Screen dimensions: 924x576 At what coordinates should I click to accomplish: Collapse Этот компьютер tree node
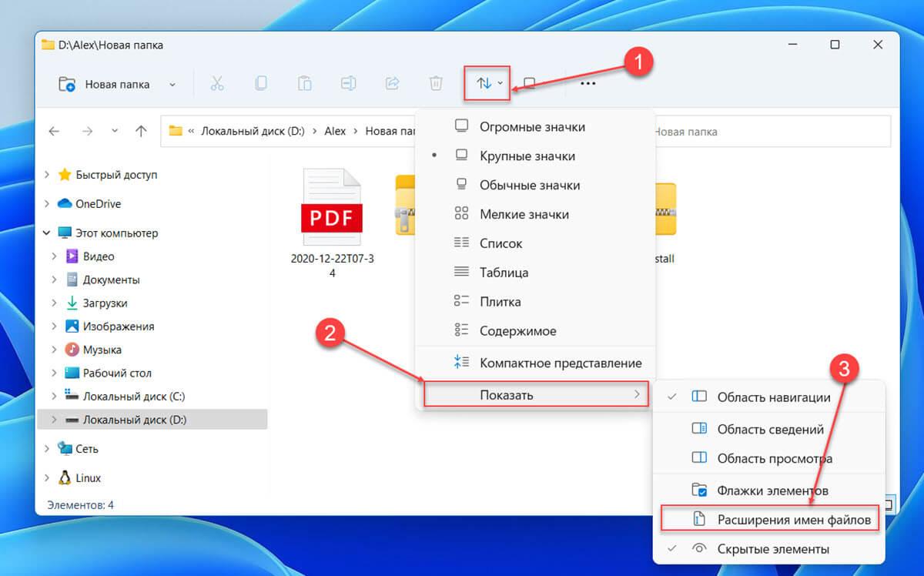coord(48,233)
